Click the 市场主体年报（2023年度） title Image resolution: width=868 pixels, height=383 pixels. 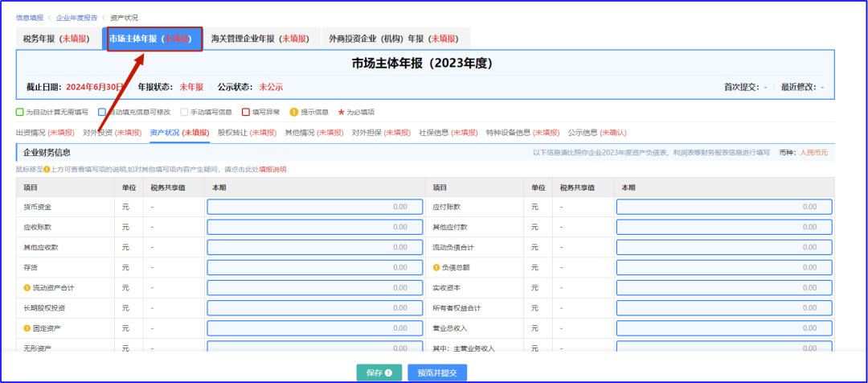click(x=422, y=64)
